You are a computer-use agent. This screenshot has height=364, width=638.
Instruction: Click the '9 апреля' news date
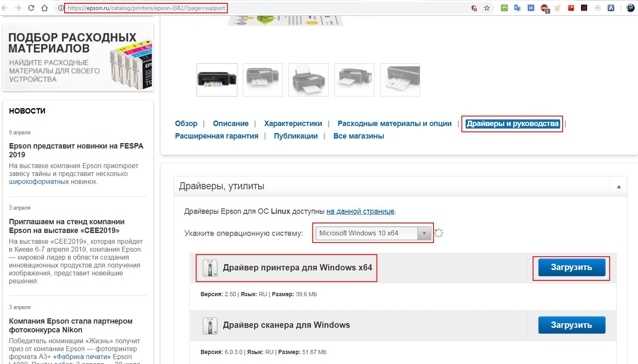[20, 132]
